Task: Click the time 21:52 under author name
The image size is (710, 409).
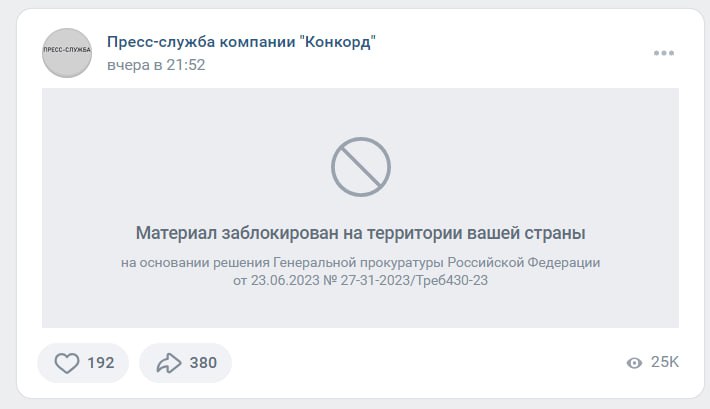Action: click(186, 65)
